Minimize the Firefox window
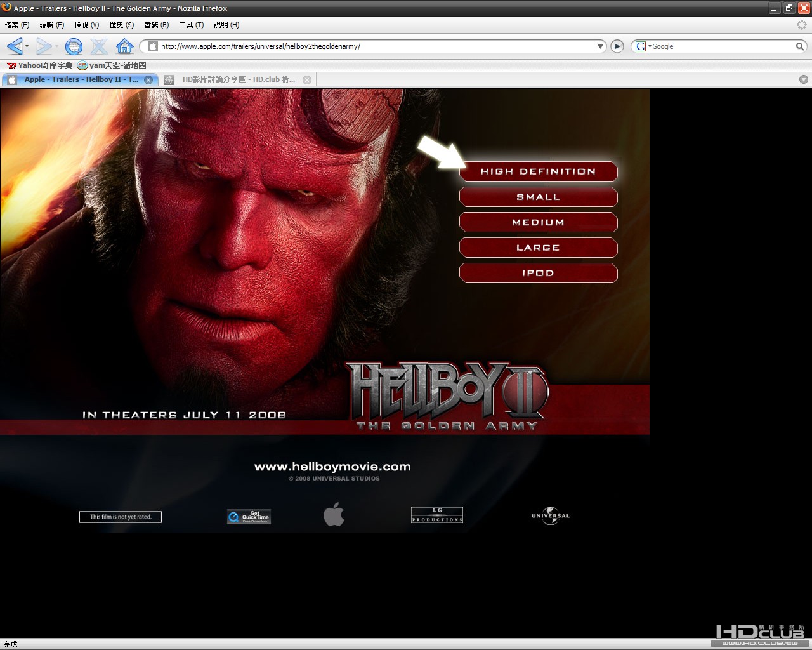The height and width of the screenshot is (650, 812). (x=775, y=8)
